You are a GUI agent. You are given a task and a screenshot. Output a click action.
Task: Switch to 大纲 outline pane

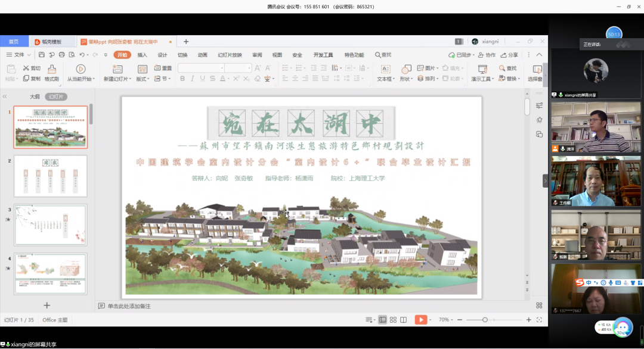(x=35, y=97)
